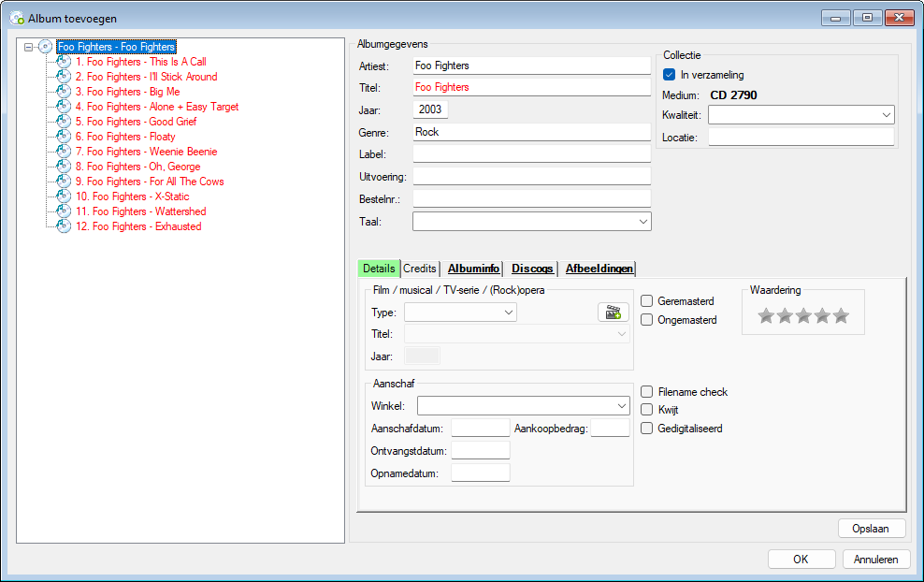
Task: Click the track icon beside X-Static
Action: click(64, 196)
